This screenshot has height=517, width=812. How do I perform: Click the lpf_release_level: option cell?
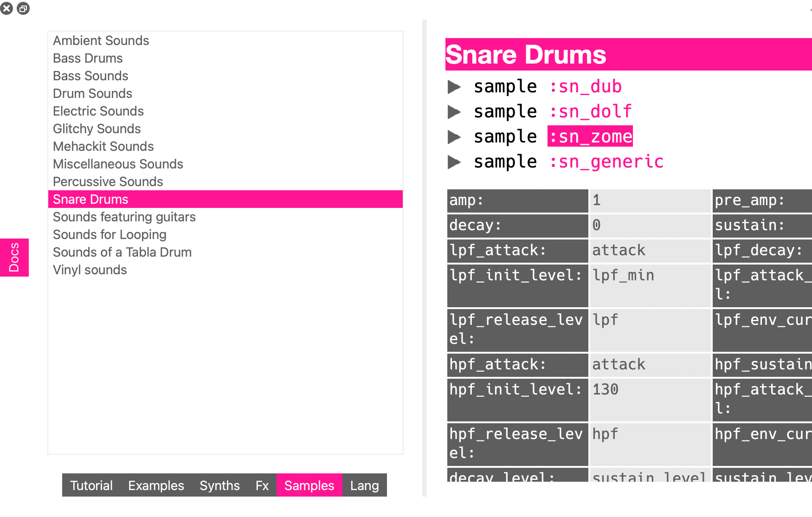tap(517, 330)
